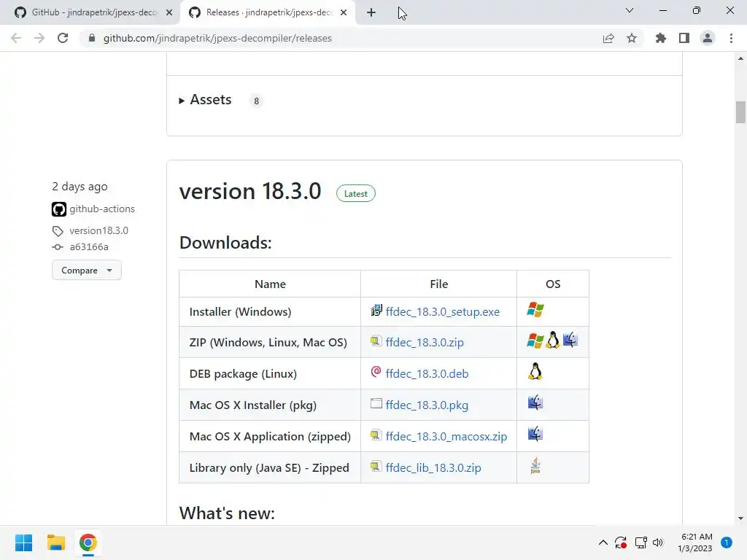Download ffdec_18.3.0.deb
This screenshot has height=560, width=747.
pyautogui.click(x=427, y=374)
